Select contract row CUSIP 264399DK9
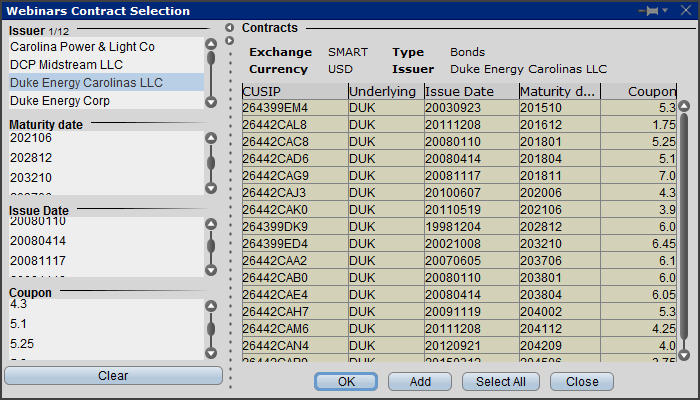700x400 pixels. 459,227
